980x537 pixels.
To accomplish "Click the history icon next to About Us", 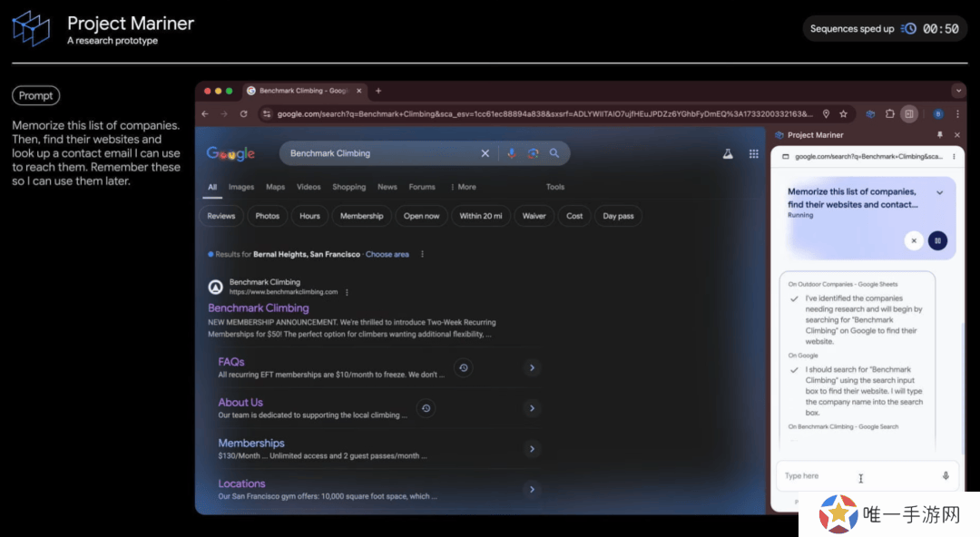I will point(426,408).
